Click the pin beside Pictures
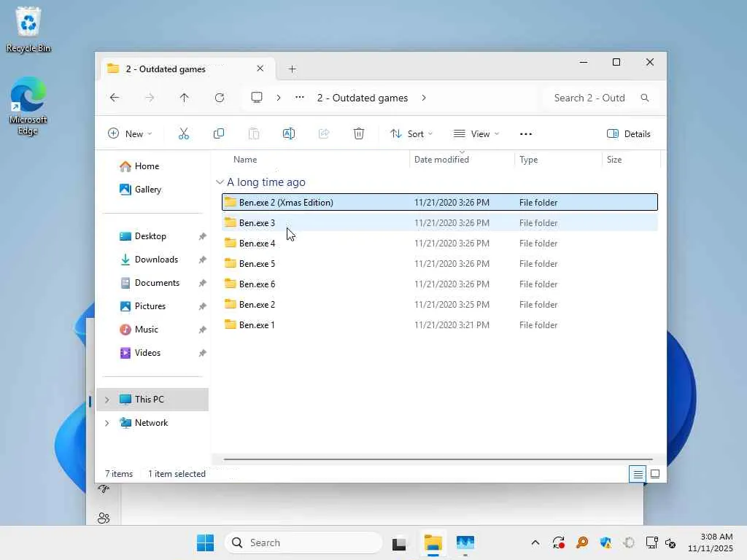 coord(203,306)
